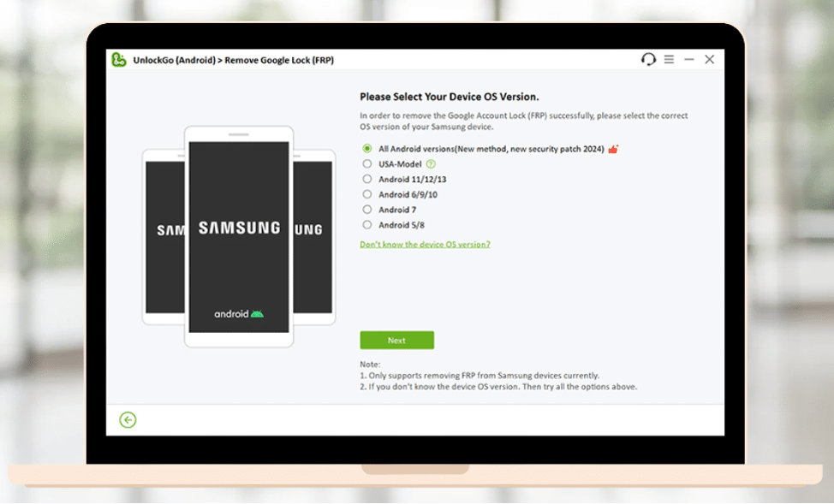Click the green back arrow icon
This screenshot has width=834, height=504.
point(128,420)
